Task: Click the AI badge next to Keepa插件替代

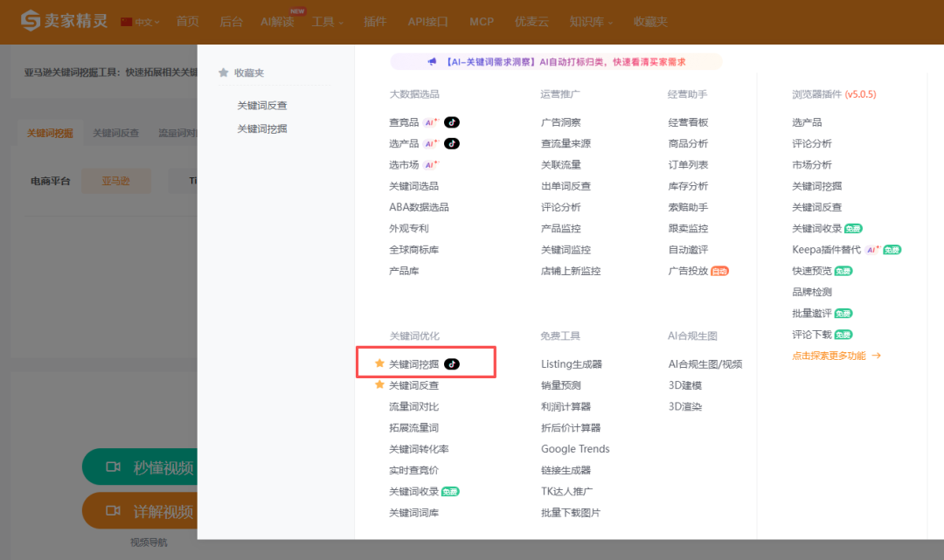Action: click(x=872, y=250)
